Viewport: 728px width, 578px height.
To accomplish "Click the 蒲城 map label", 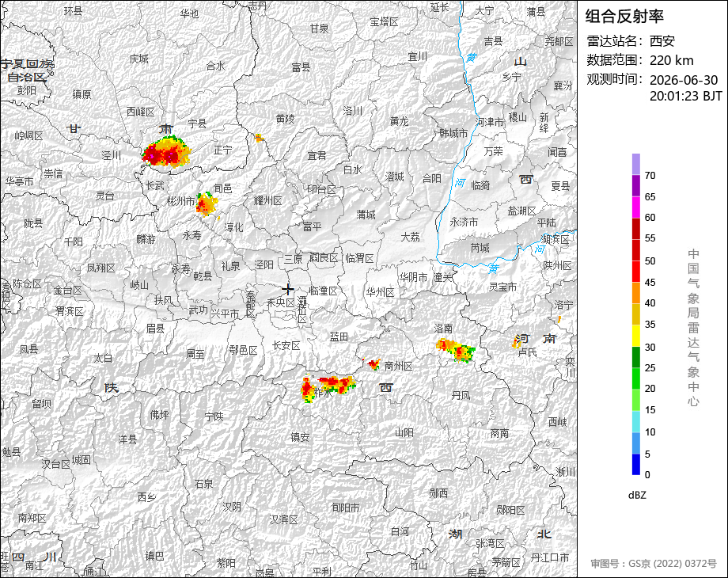I will point(366,215).
